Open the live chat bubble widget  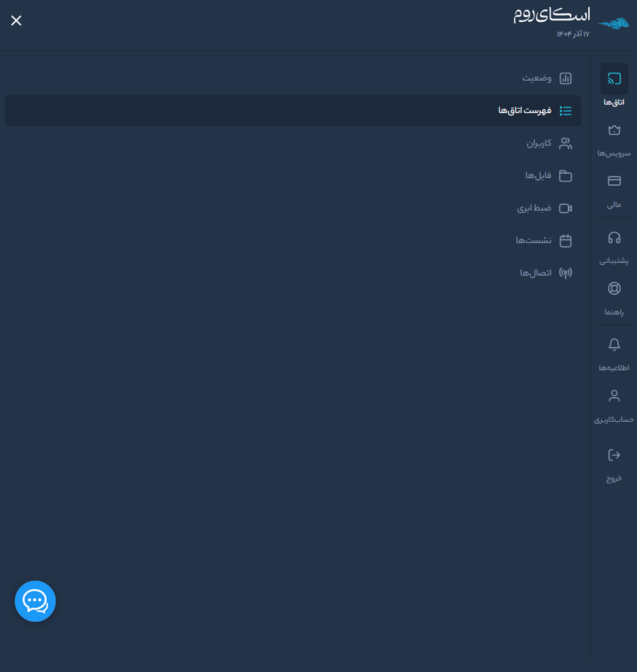coord(35,601)
